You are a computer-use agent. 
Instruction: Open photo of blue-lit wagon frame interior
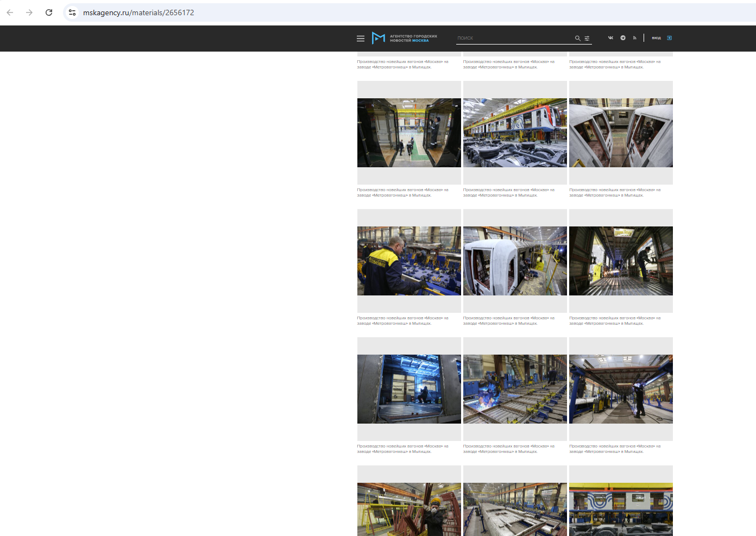pos(409,389)
